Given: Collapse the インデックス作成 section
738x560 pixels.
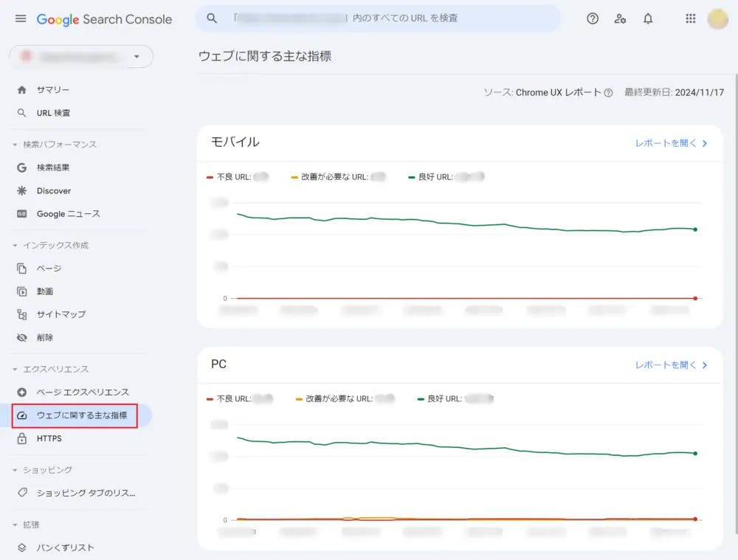Looking at the screenshot, I should pyautogui.click(x=51, y=245).
